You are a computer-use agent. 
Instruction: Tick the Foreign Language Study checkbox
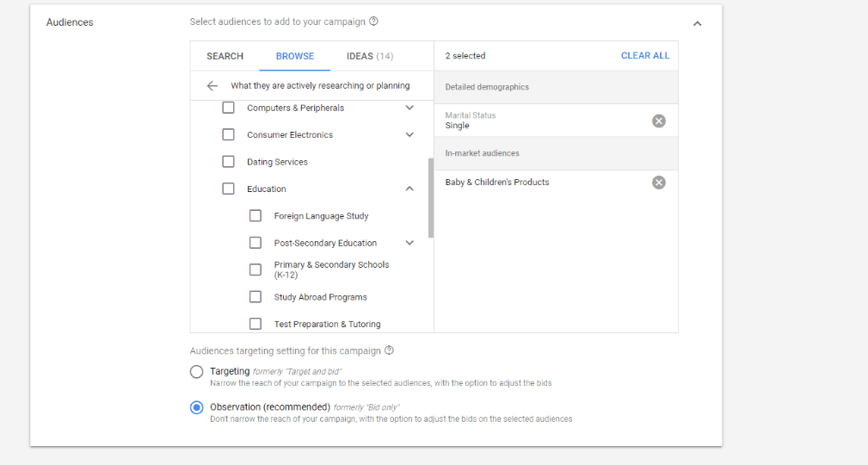[255, 215]
